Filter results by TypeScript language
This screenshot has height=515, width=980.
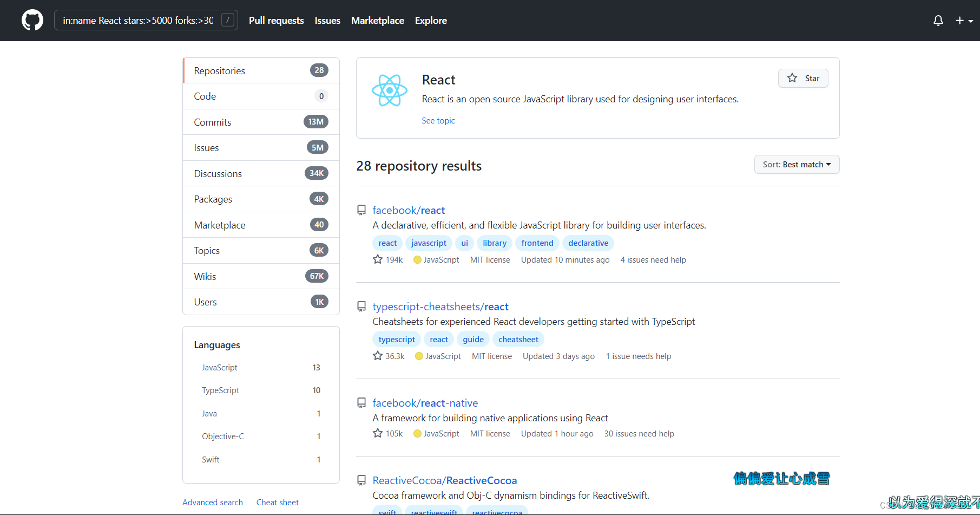(x=261, y=390)
